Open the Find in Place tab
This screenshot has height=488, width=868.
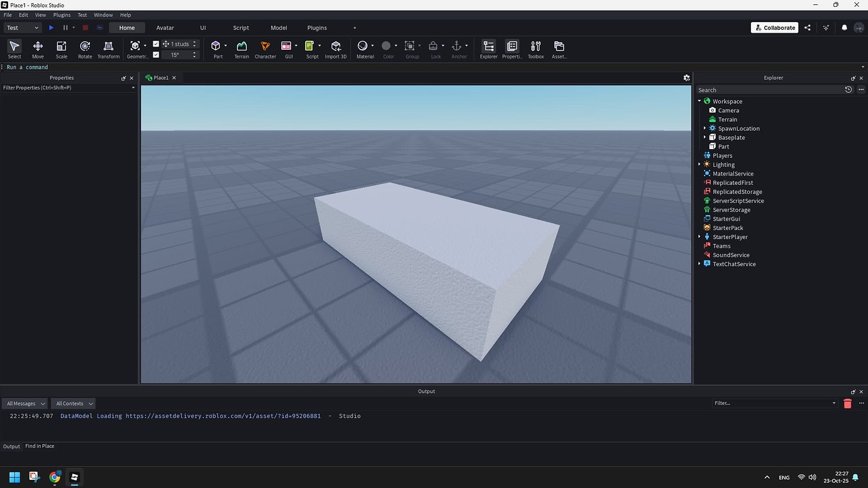pyautogui.click(x=40, y=446)
